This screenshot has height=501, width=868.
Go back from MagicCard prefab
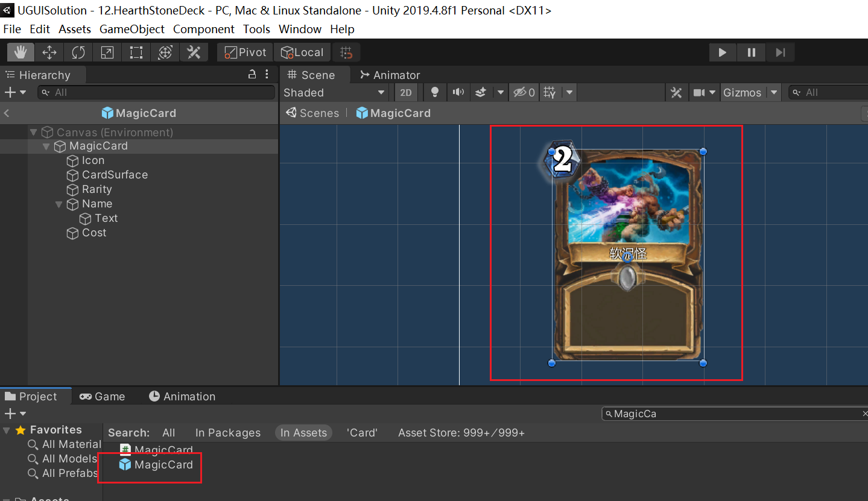click(x=7, y=113)
